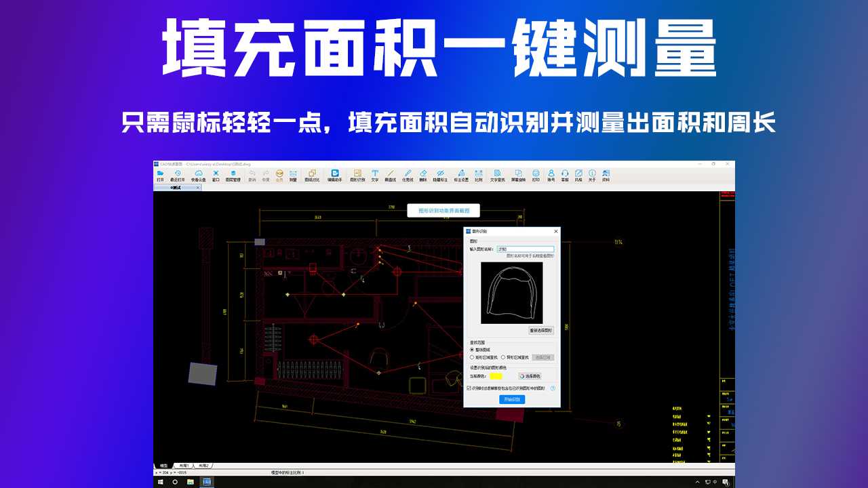The image size is (868, 488).
Task: Select the 打开 (Open) tool
Action: [x=160, y=176]
